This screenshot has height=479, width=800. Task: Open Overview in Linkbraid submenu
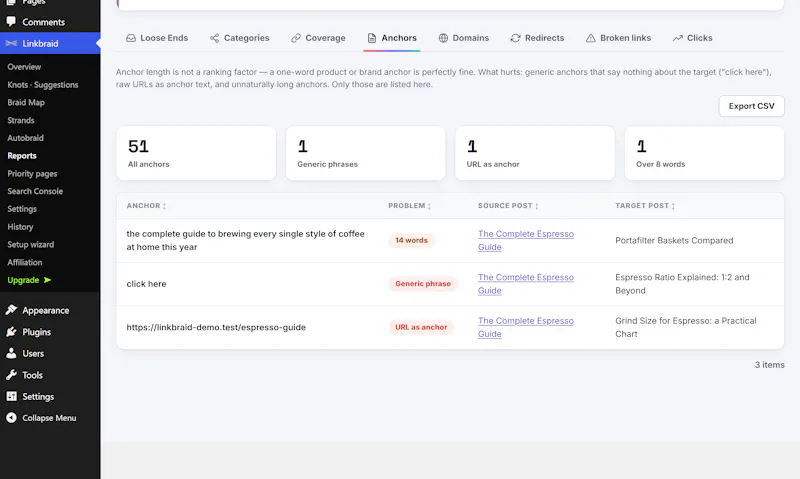(x=24, y=67)
